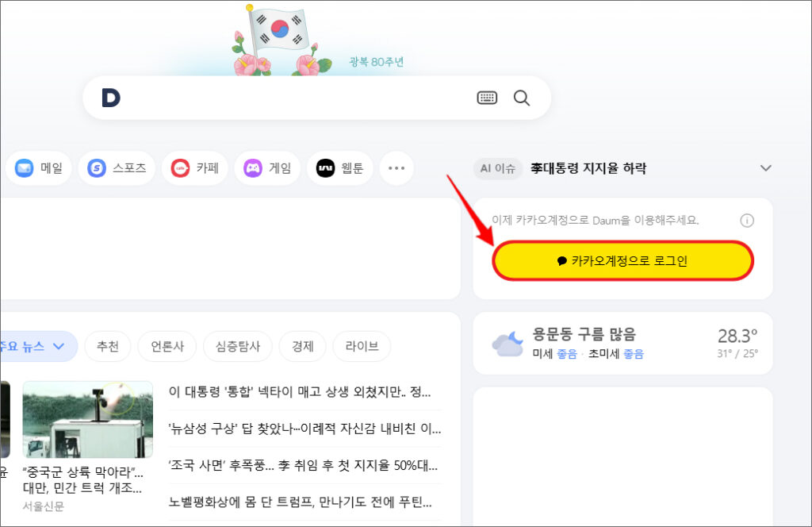This screenshot has height=527, width=812.
Task: Click the 서울신문 source label
Action: tap(44, 506)
